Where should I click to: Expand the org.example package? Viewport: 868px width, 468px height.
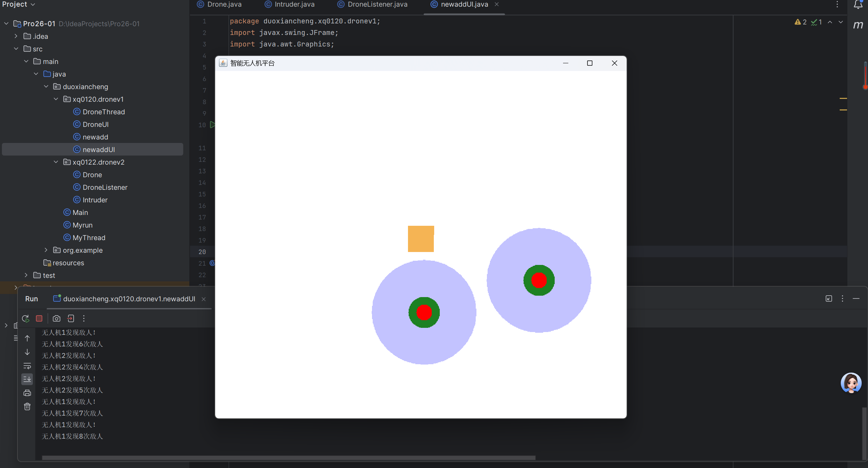point(46,250)
